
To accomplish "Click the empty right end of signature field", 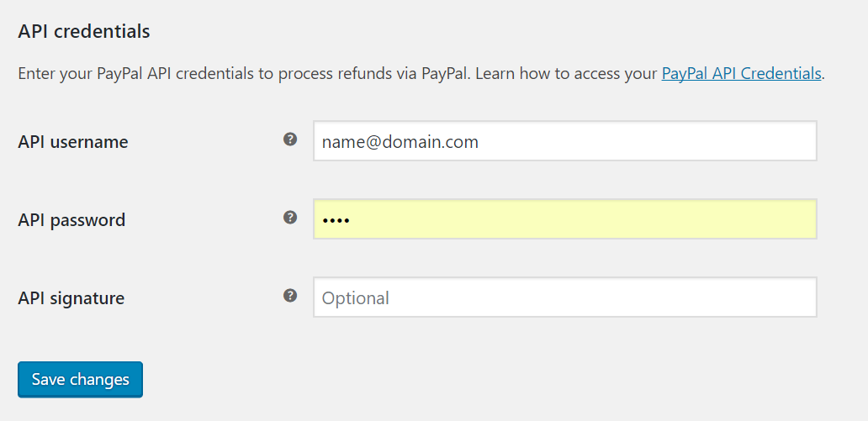I will 720,297.
